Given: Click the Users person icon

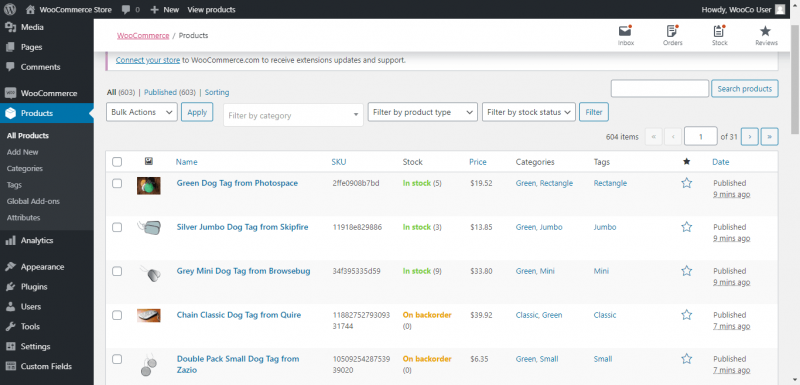Looking at the screenshot, I should pyautogui.click(x=10, y=306).
